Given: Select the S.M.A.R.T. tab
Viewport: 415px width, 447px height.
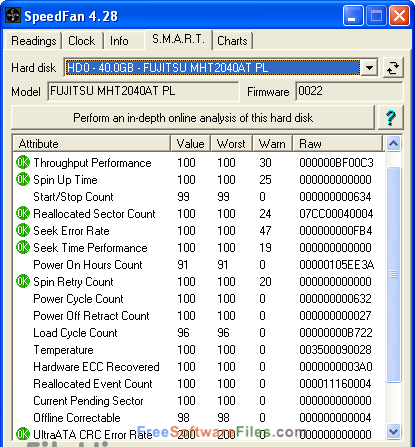Looking at the screenshot, I should [x=178, y=39].
